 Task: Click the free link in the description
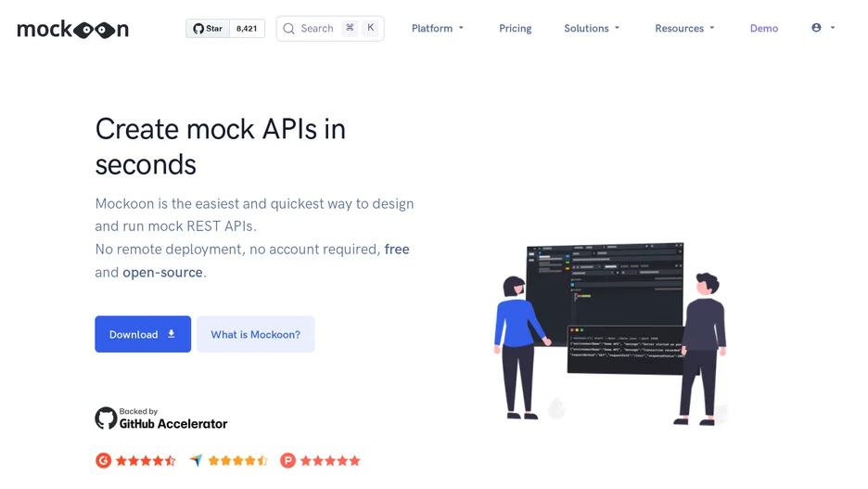coord(397,250)
